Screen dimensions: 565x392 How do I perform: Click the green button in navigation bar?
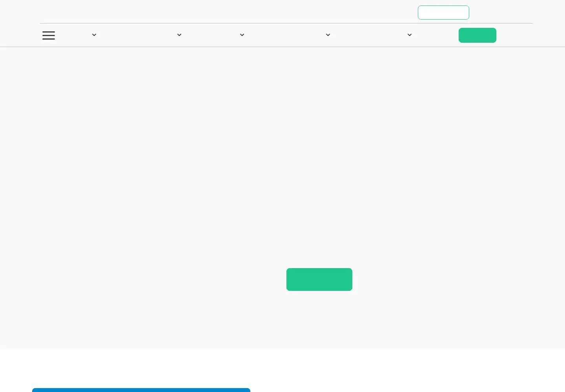click(478, 35)
